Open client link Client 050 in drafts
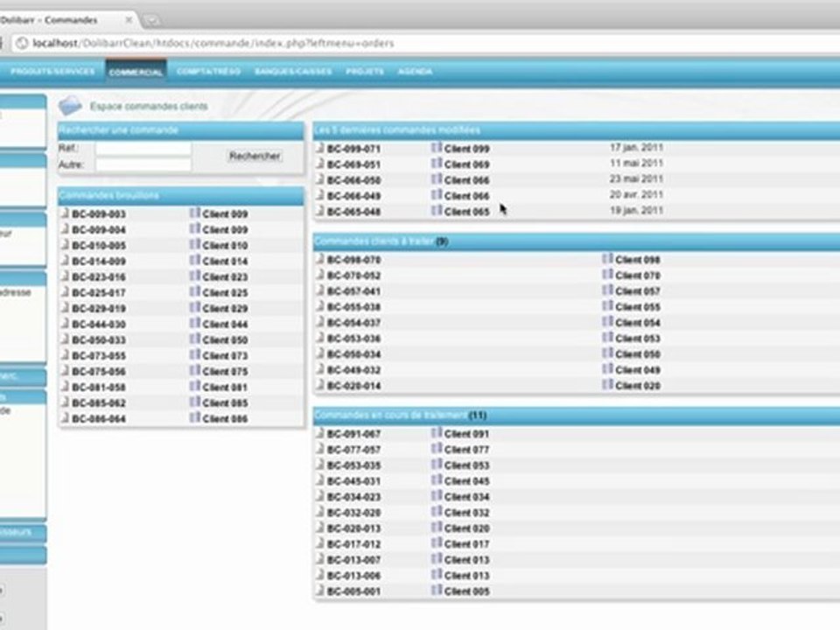This screenshot has height=630, width=840. 225,340
